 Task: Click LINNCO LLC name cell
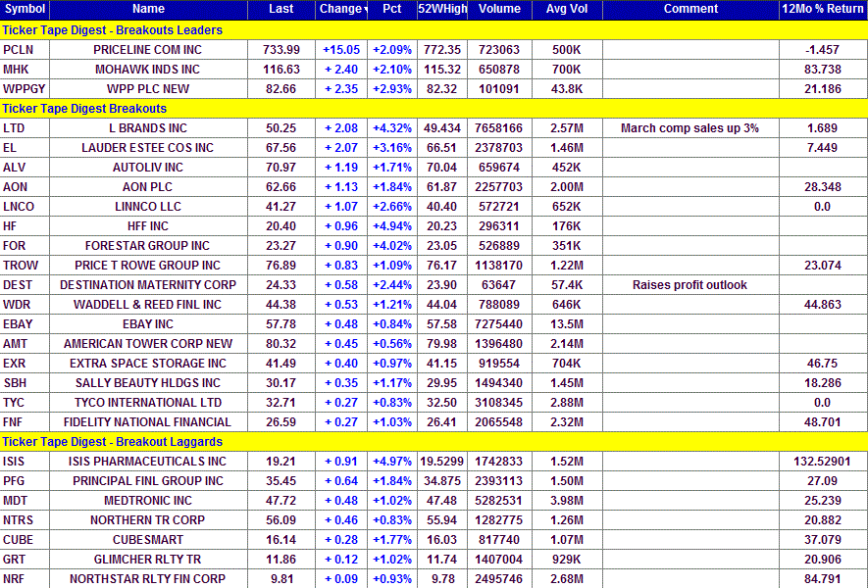(x=148, y=207)
